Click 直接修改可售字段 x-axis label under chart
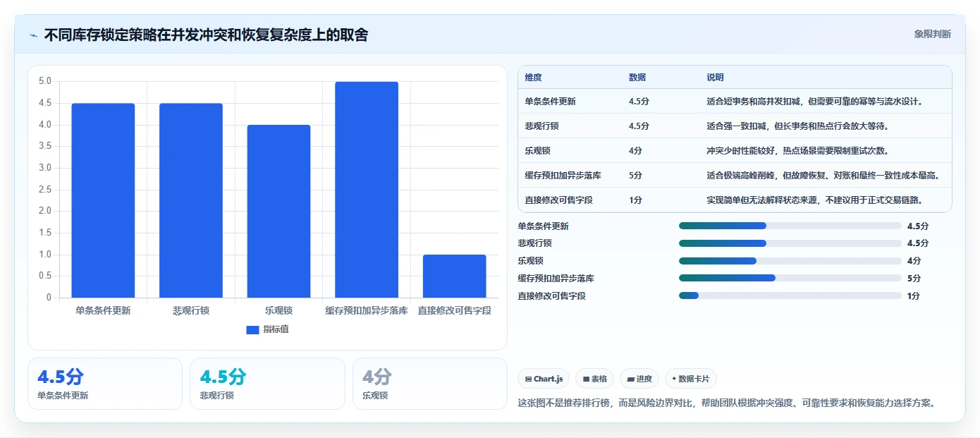The width and height of the screenshot is (980, 438). [x=455, y=310]
